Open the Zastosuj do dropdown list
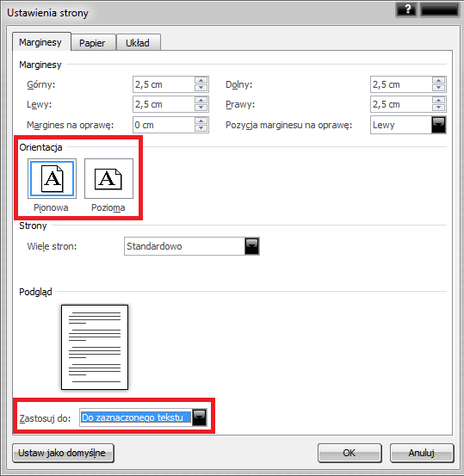The width and height of the screenshot is (464, 476). 200,417
